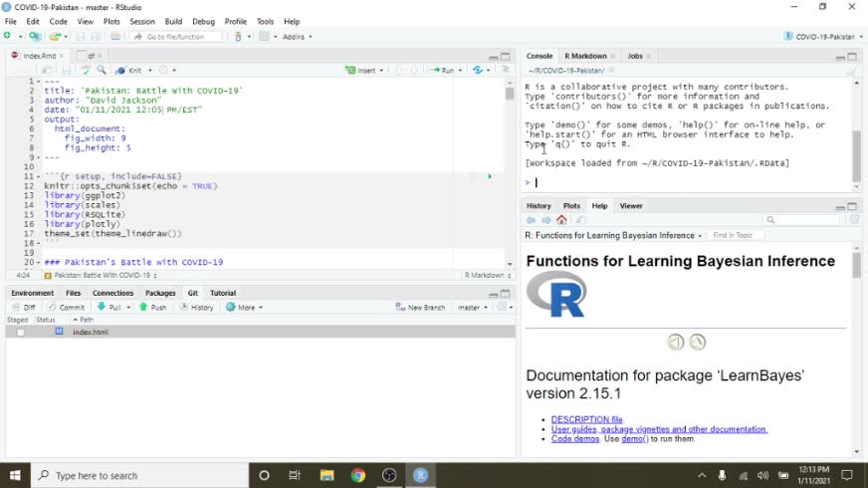Click the Git Push arrow icon

pyautogui.click(x=144, y=308)
